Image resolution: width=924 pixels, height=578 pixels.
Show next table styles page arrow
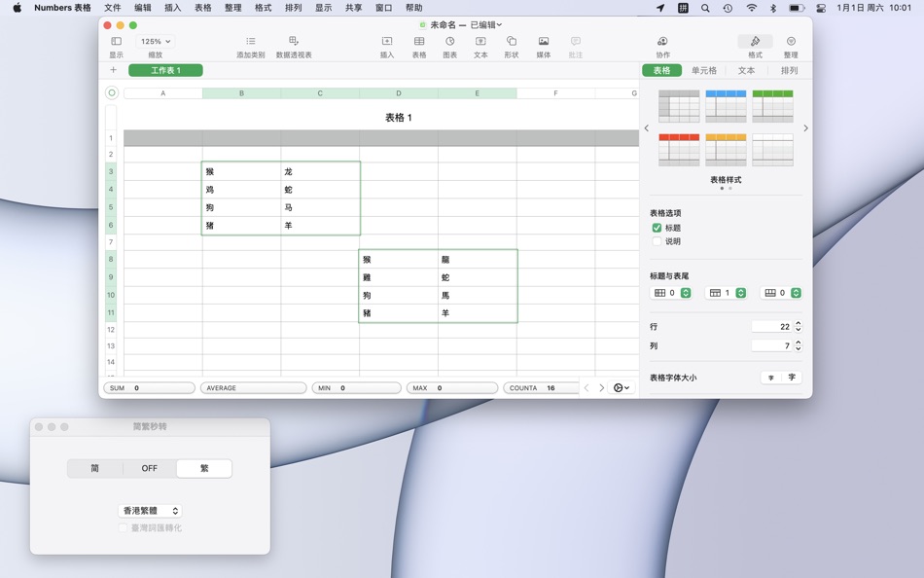point(805,128)
